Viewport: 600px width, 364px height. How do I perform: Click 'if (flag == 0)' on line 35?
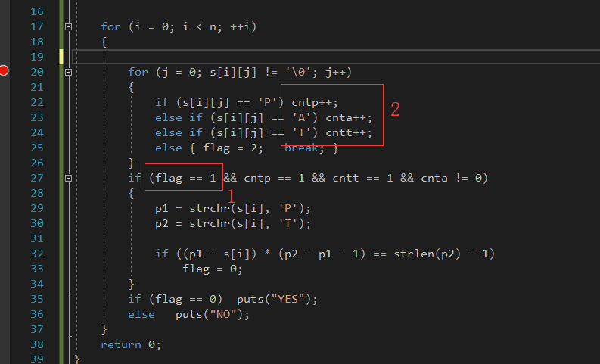click(175, 300)
